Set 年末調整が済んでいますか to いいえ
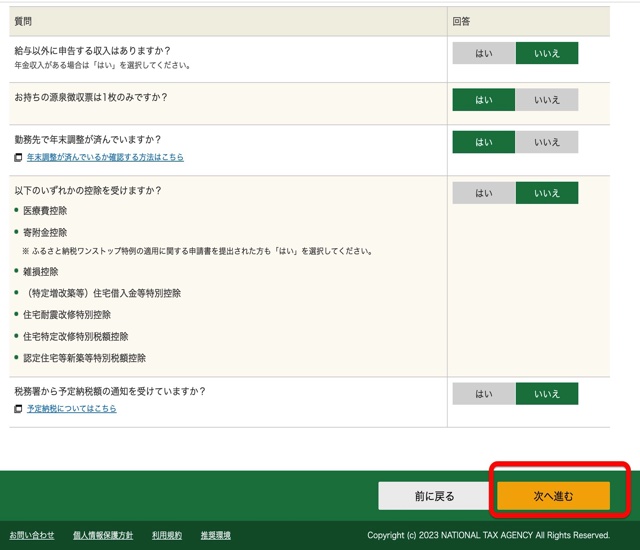 [547, 143]
